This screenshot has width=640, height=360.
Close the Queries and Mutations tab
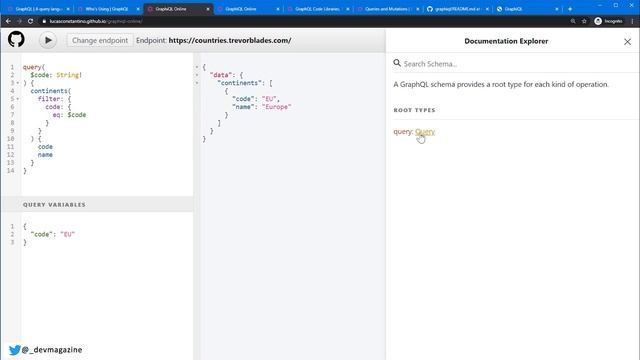417,9
